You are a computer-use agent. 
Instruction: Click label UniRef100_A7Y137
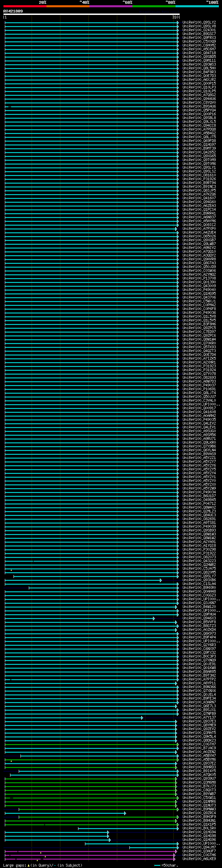click(x=199, y=718)
